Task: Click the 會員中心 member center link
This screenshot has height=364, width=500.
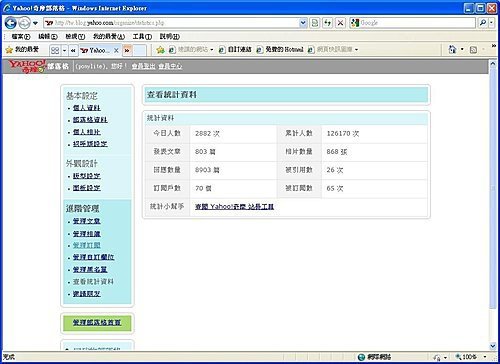Action: coord(170,66)
